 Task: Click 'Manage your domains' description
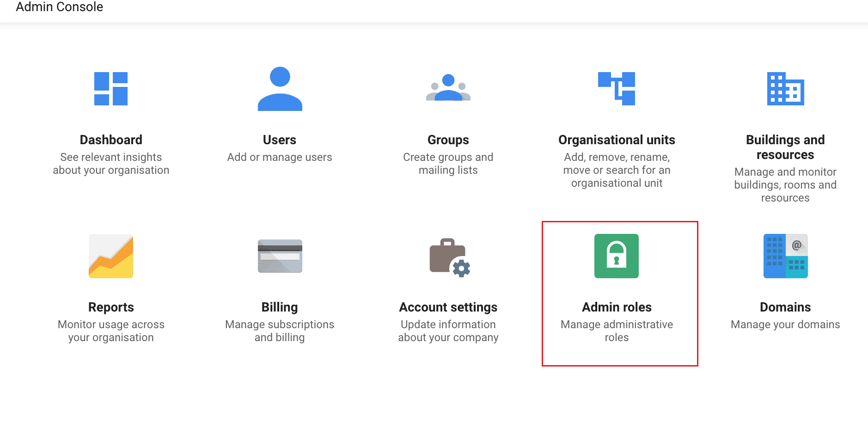pos(785,324)
